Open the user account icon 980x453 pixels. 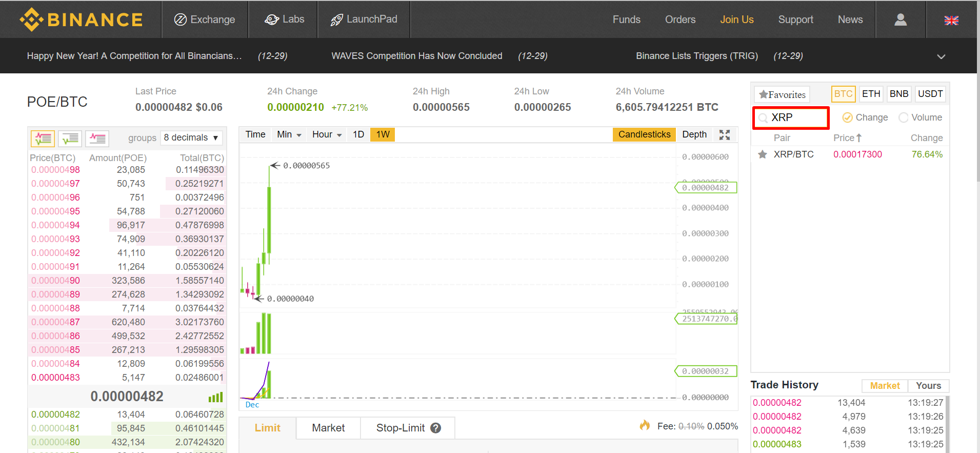900,19
